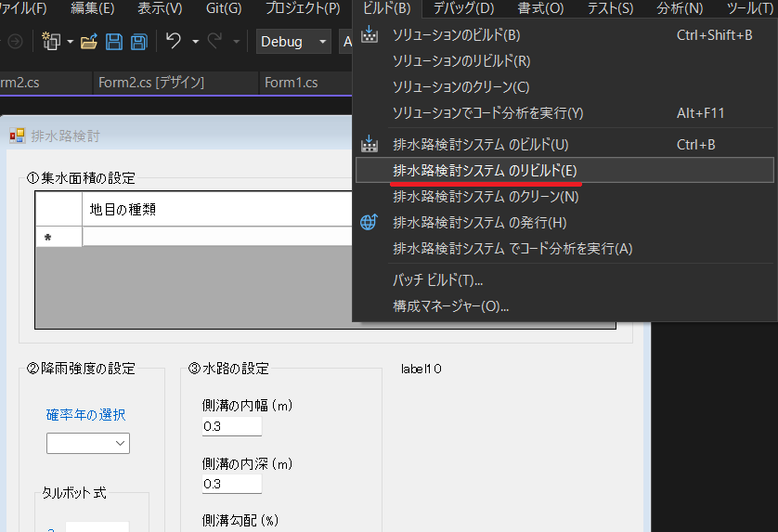
Task: Expand the New Project dropdown arrow
Action: pyautogui.click(x=70, y=42)
